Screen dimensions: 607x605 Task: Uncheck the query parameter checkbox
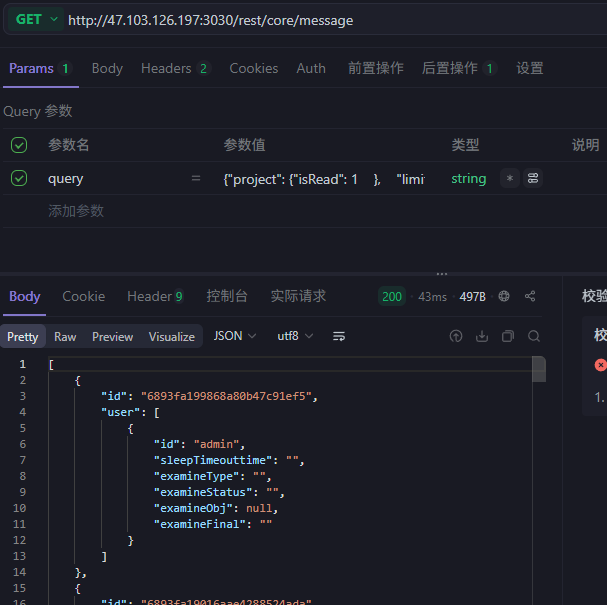click(x=19, y=178)
